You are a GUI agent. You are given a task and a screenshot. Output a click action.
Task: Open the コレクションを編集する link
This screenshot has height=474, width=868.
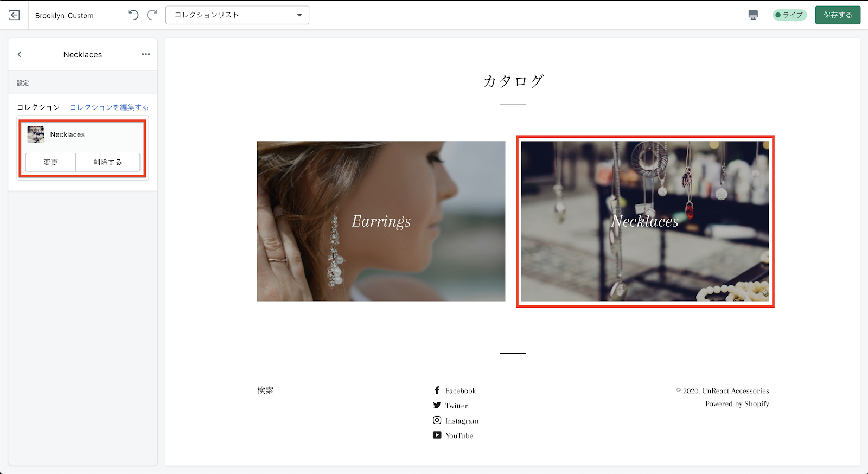click(x=109, y=107)
